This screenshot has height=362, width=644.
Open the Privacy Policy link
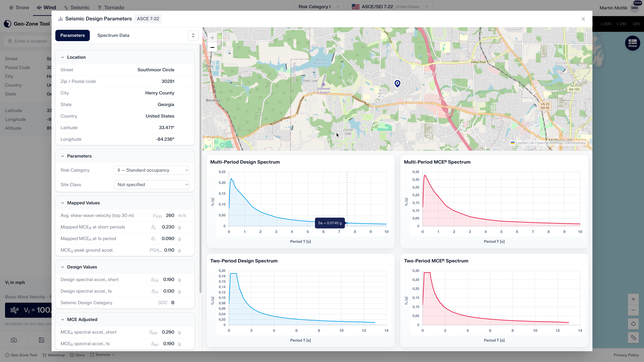626,355
